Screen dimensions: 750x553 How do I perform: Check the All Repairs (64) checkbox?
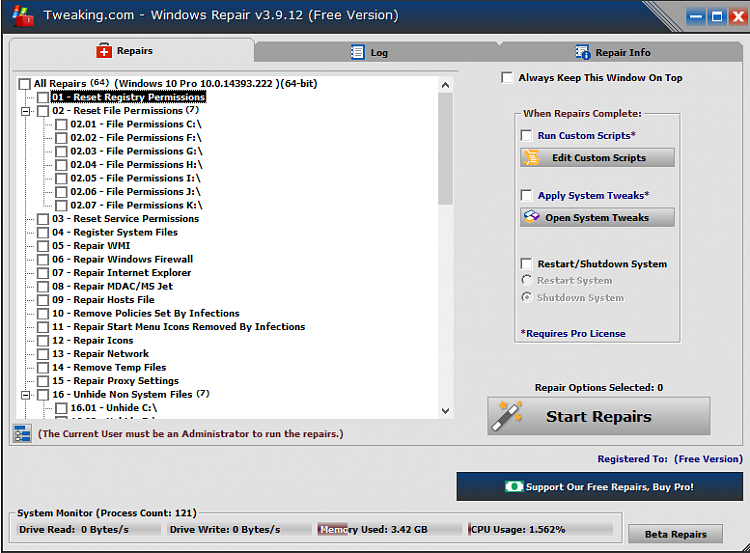coord(24,84)
